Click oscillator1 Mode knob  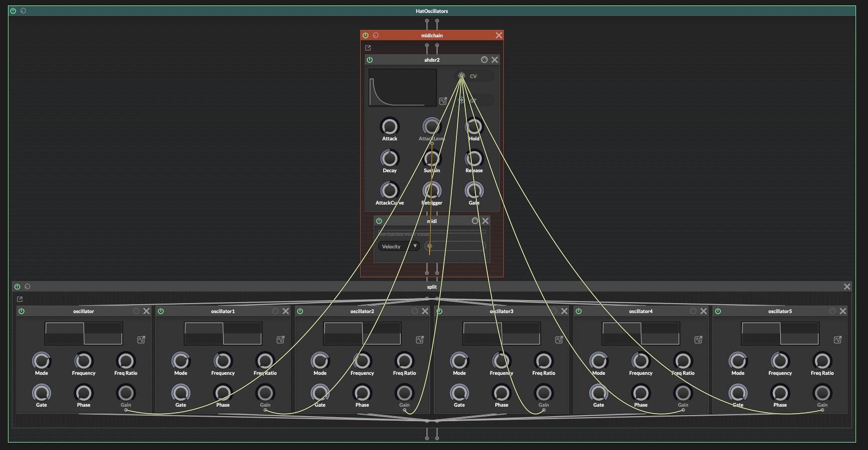(181, 361)
